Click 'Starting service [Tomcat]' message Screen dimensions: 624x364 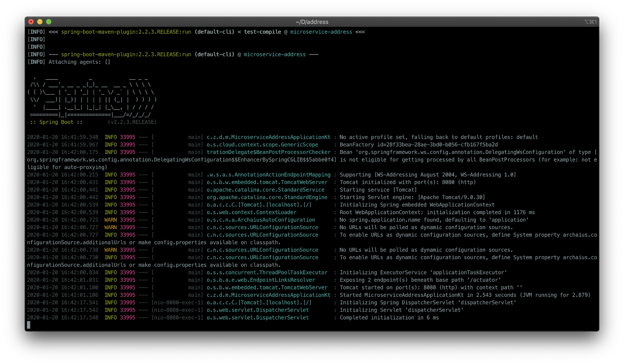click(x=378, y=190)
